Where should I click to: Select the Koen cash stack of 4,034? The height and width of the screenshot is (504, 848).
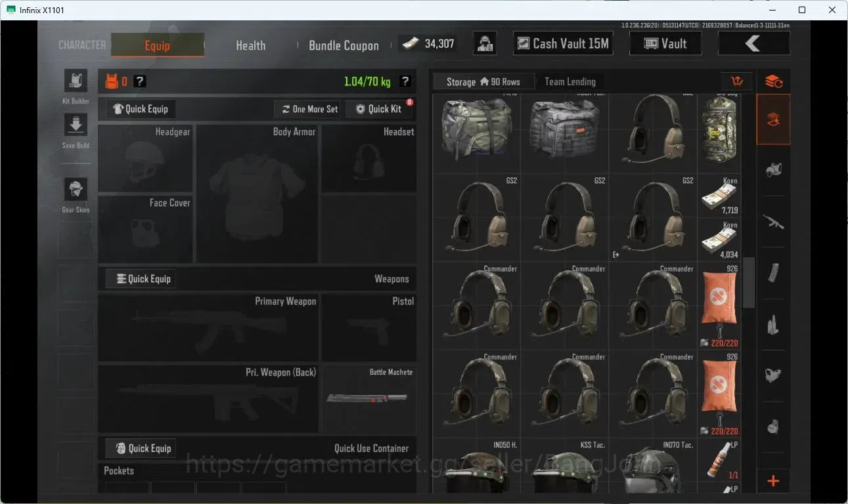[x=719, y=240]
